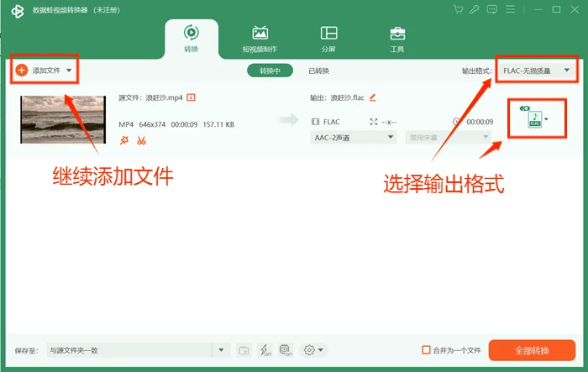Click the source file info icon

tap(191, 97)
